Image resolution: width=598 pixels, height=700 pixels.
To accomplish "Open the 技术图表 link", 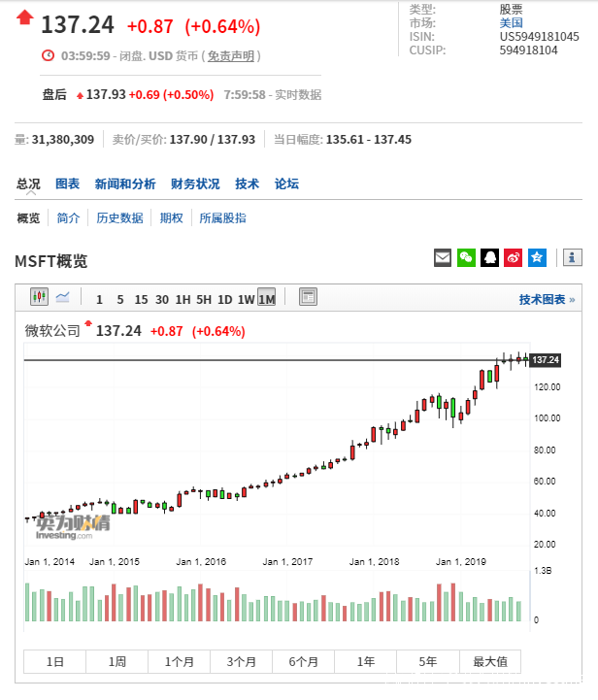I will point(547,300).
